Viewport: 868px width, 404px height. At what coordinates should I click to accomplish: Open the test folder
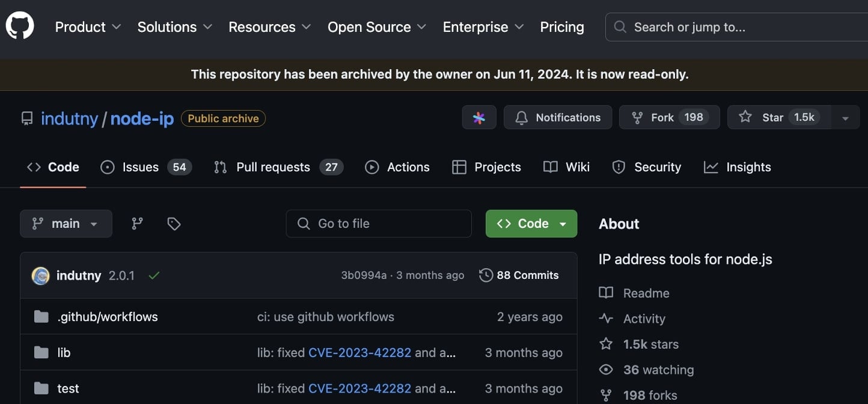point(68,389)
